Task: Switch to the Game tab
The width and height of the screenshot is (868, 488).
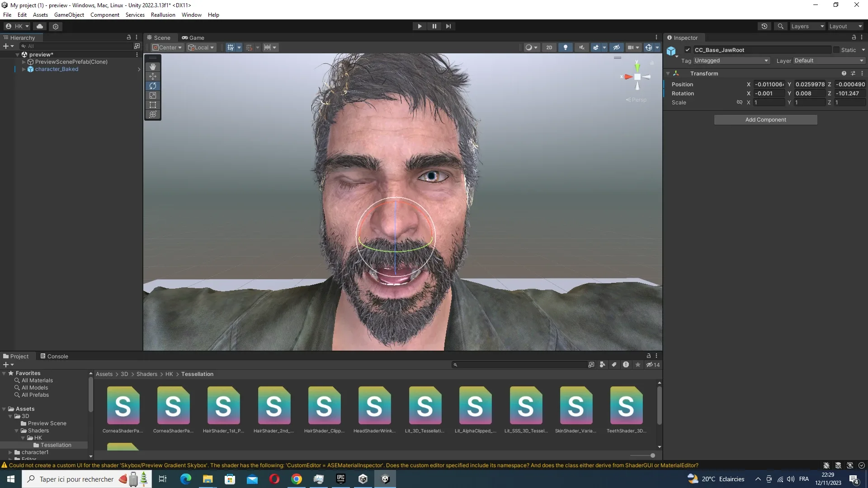Action: [193, 38]
